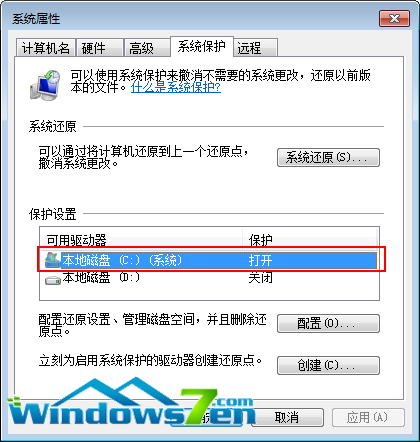Click the 配置(O)... button

328,323
